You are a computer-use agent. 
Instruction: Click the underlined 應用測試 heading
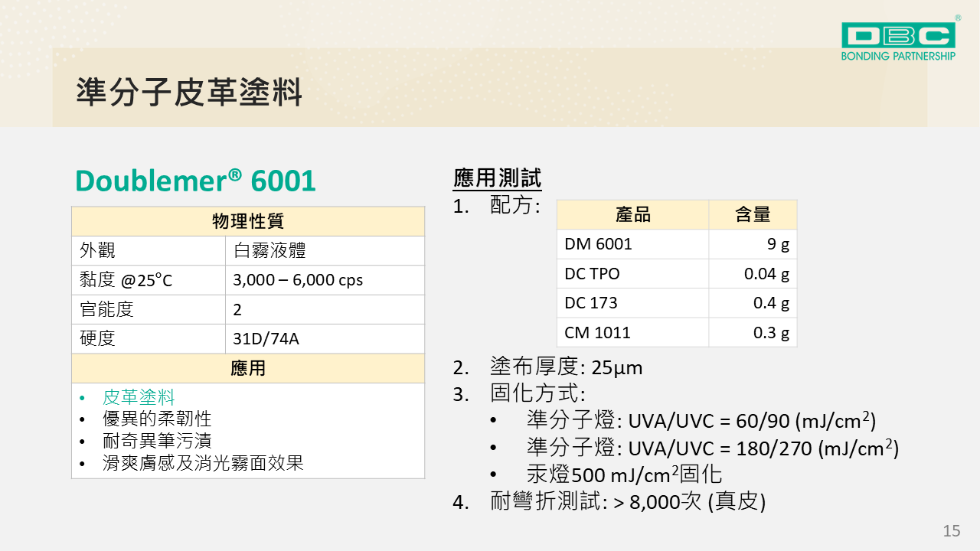[497, 179]
